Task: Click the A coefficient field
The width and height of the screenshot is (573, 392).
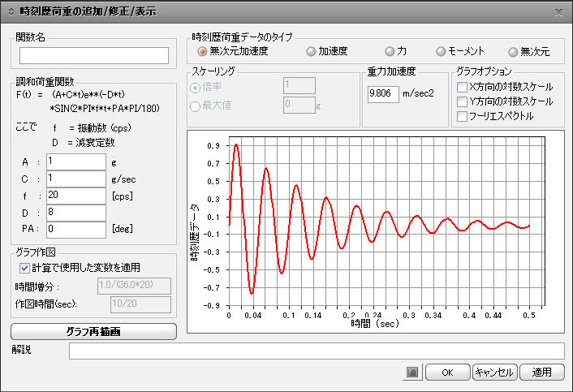Action: [x=76, y=162]
